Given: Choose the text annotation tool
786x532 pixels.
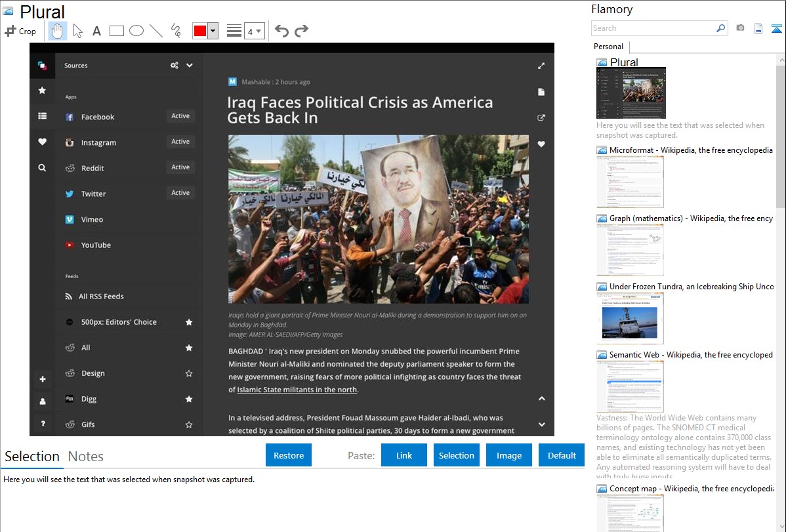Looking at the screenshot, I should [x=96, y=31].
